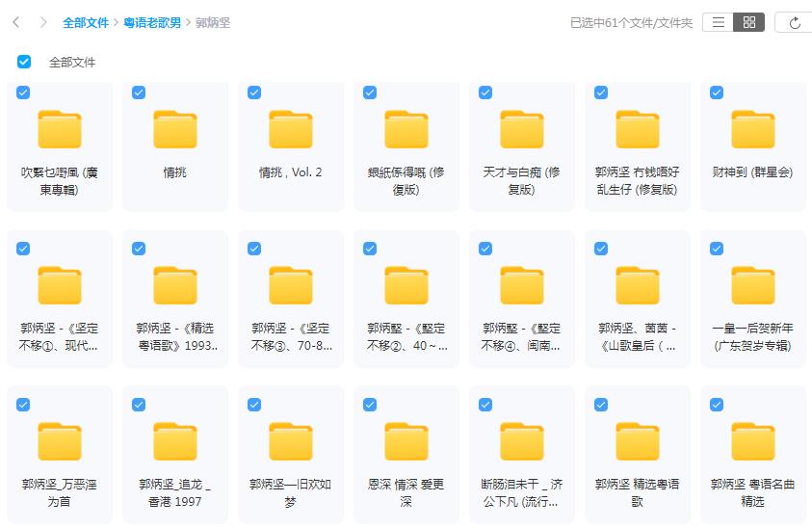The width and height of the screenshot is (812, 528).
Task: Uncheck the 郭炳坚 粤语名曲精选 folder checkbox
Action: [717, 404]
